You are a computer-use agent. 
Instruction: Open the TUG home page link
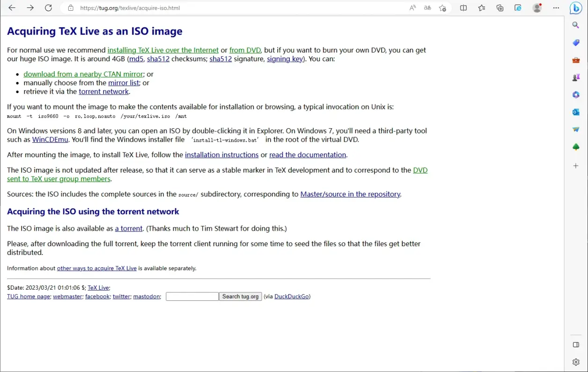pyautogui.click(x=29, y=297)
